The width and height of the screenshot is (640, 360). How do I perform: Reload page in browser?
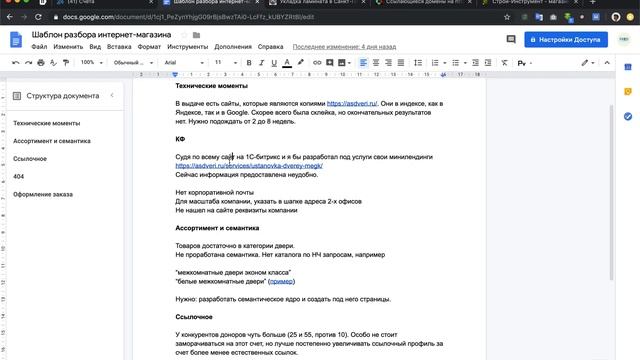point(38,17)
